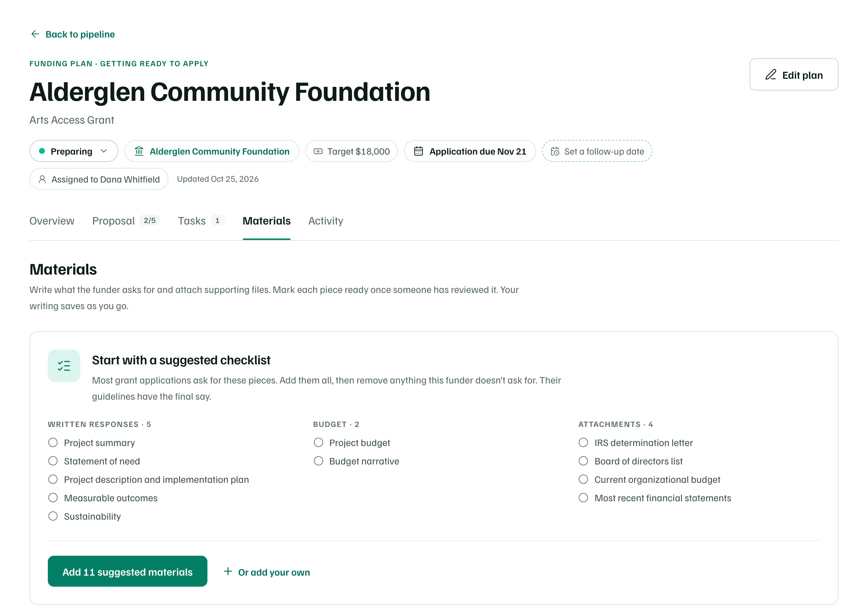
Task: Toggle the Budget narrative circle
Action: [318, 461]
